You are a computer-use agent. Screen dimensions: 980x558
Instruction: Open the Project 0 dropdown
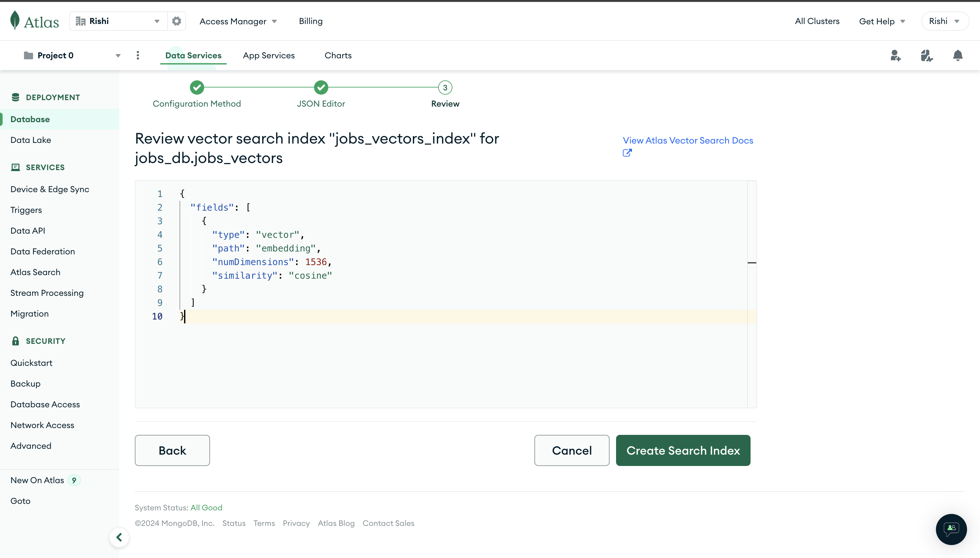tap(118, 55)
